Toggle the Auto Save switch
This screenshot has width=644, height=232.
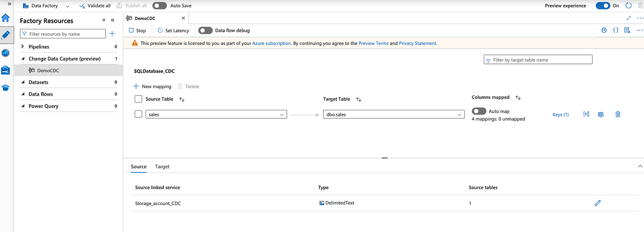(x=160, y=6)
